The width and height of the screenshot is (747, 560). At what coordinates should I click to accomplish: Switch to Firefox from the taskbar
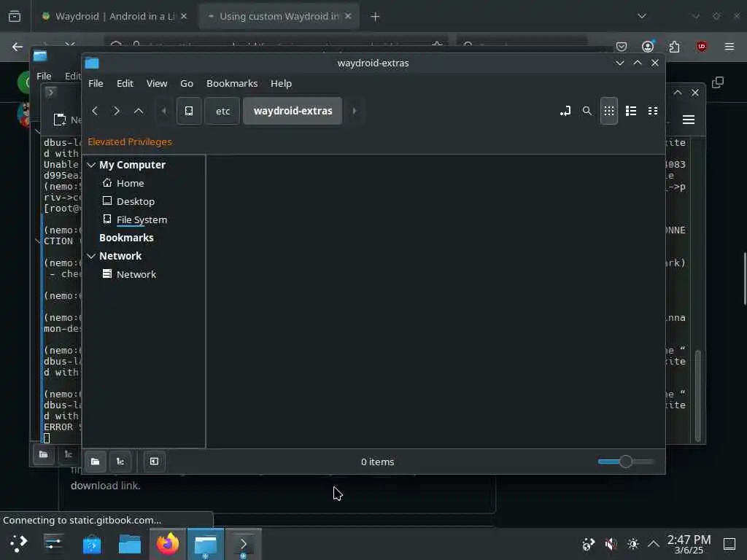[168, 544]
